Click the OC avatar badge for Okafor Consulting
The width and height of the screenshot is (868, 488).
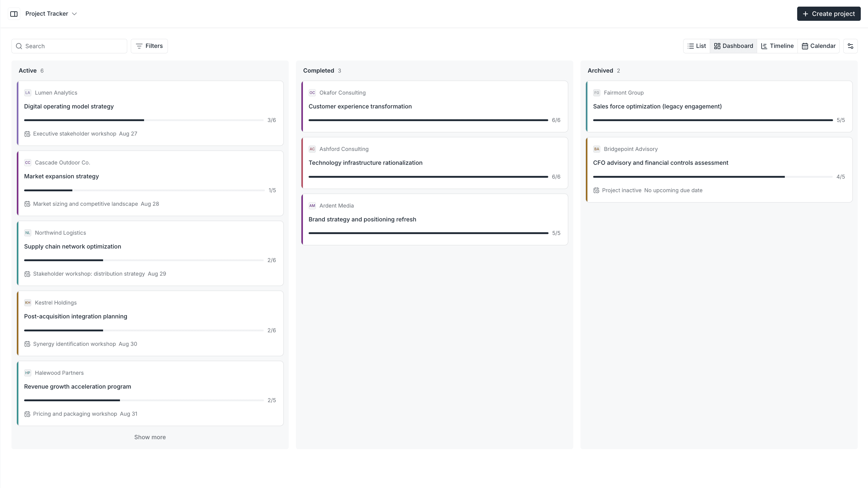click(312, 92)
